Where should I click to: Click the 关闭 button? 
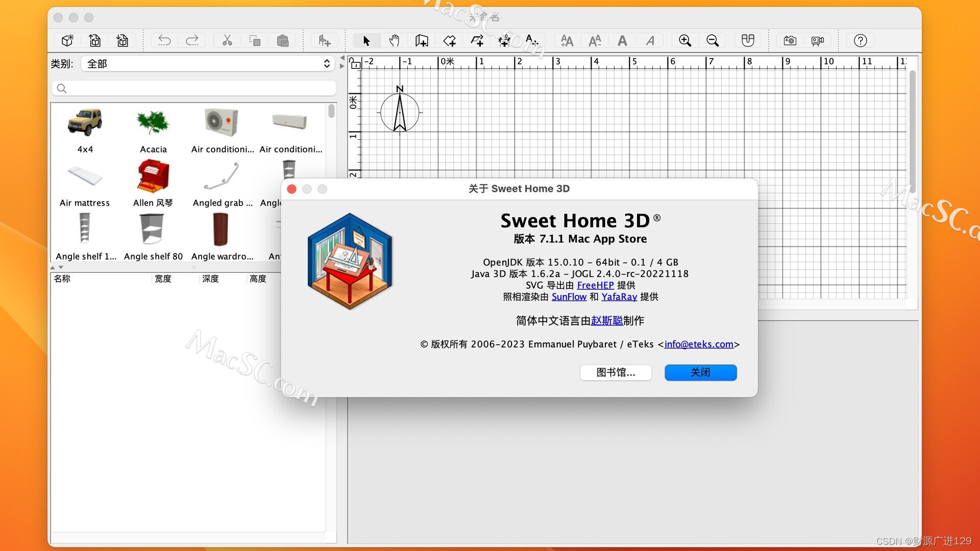[x=700, y=372]
